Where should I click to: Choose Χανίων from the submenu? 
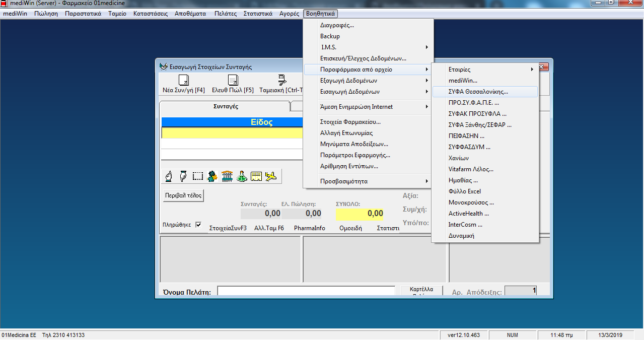(485, 158)
